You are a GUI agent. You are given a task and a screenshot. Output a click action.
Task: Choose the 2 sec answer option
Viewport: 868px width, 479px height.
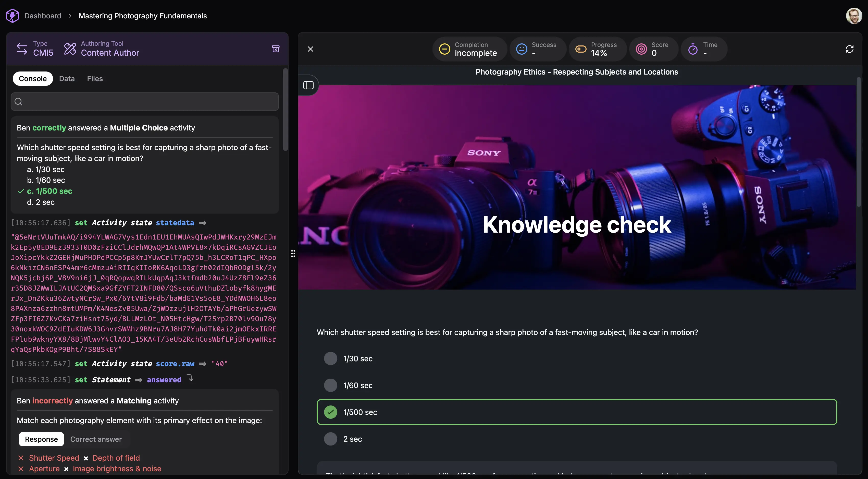pyautogui.click(x=331, y=439)
